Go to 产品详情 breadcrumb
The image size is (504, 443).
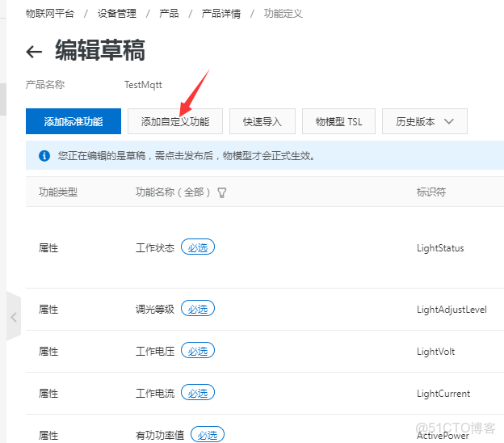pos(221,14)
